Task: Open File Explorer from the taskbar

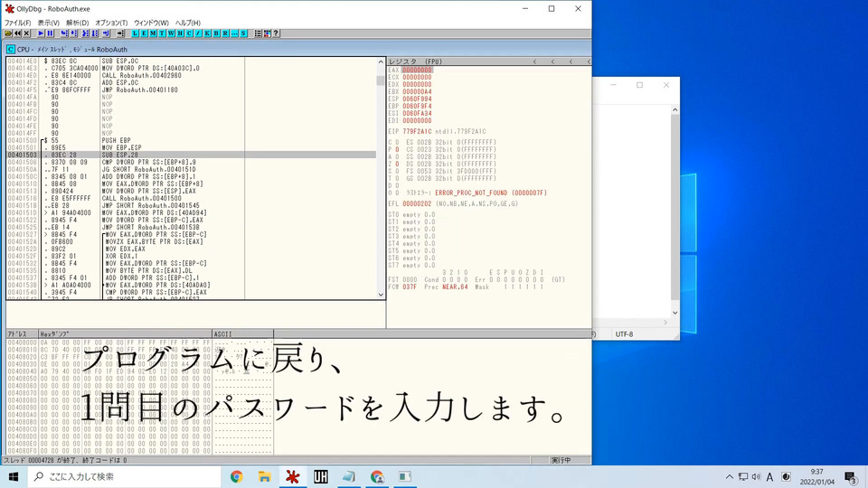Action: [x=265, y=476]
